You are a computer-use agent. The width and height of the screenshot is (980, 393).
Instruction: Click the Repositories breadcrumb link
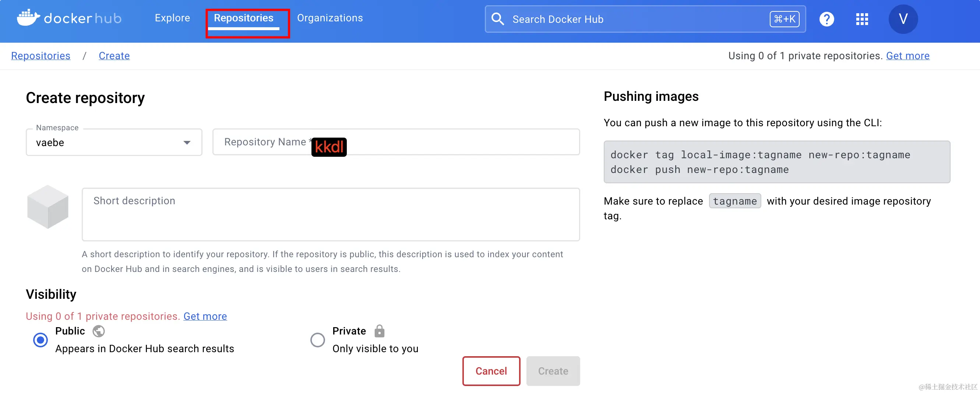(41, 56)
